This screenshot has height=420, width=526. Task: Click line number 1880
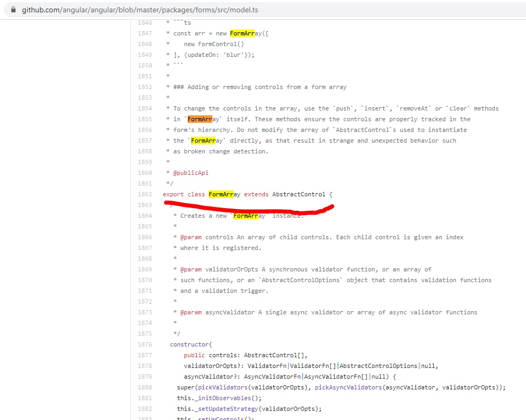click(x=145, y=387)
